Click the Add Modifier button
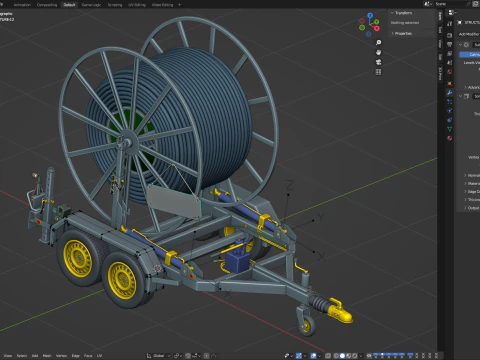 coord(469,34)
